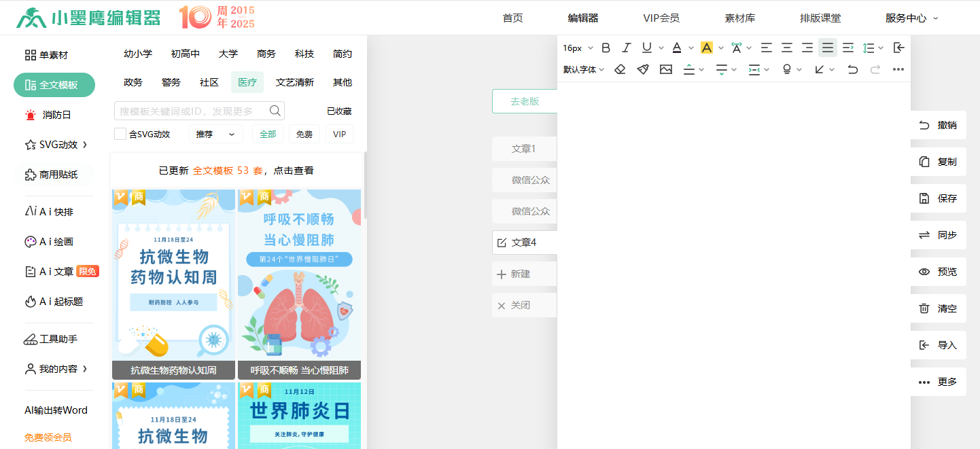Image resolution: width=980 pixels, height=449 pixels.
Task: Toggle bold formatting in the editor toolbar
Action: click(x=606, y=48)
